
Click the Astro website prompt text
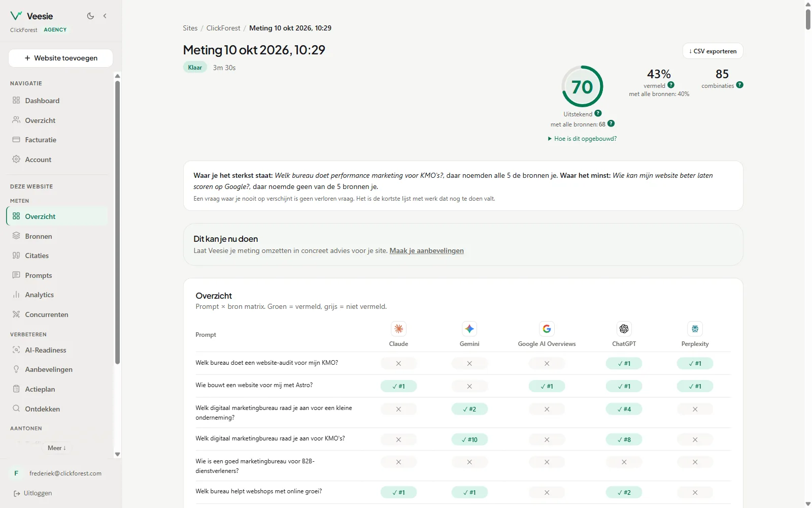254,385
